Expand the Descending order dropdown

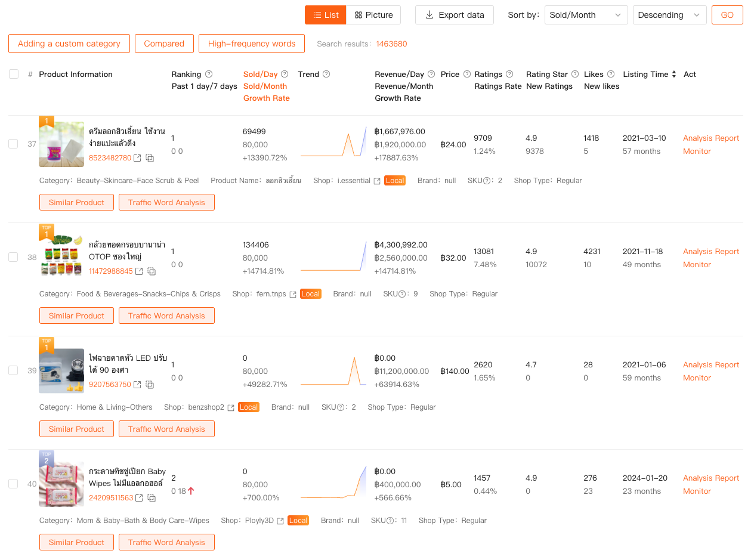point(669,15)
